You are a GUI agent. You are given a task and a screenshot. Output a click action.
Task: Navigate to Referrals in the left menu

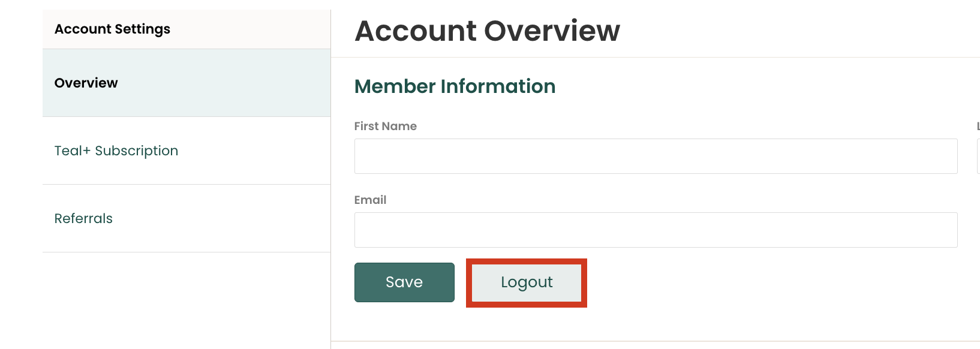tap(83, 218)
